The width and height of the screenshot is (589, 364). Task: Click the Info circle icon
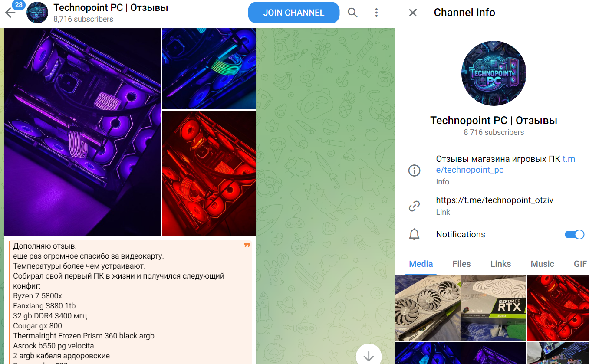415,171
